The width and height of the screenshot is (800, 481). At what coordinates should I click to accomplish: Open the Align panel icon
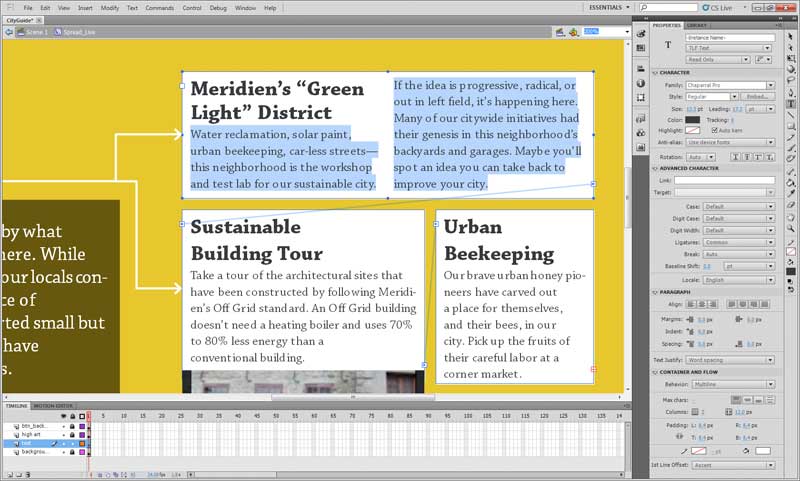(641, 69)
